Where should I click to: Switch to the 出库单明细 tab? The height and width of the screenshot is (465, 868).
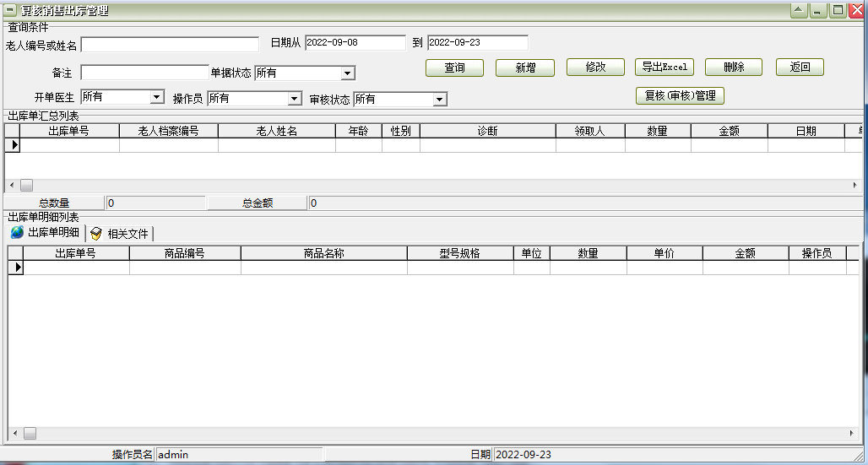pyautogui.click(x=46, y=233)
